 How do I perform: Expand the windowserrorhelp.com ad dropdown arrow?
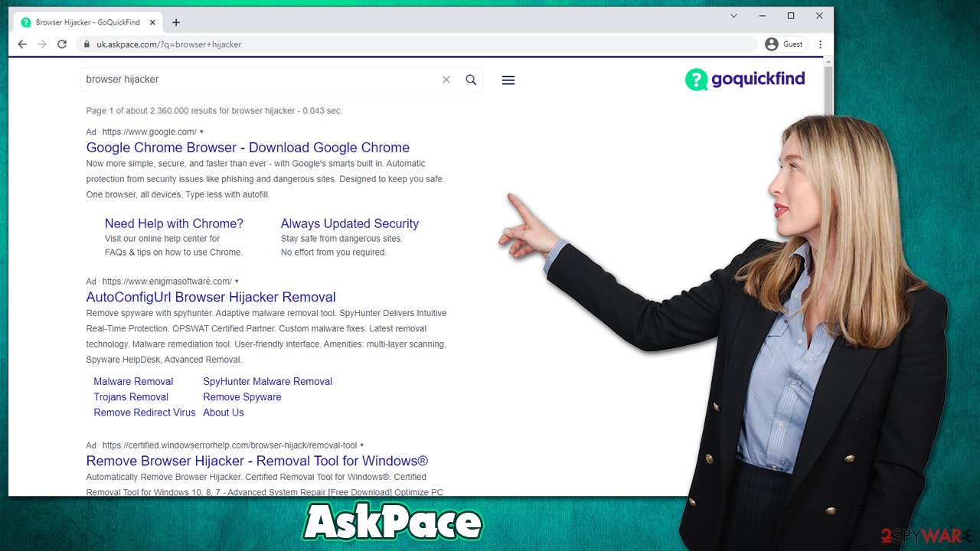(361, 445)
